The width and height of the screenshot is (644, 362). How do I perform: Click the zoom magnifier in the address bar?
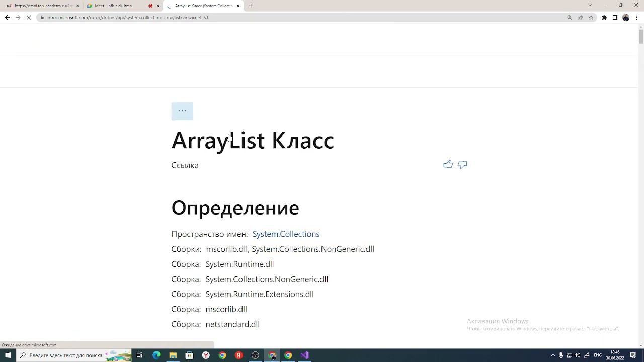point(570,18)
